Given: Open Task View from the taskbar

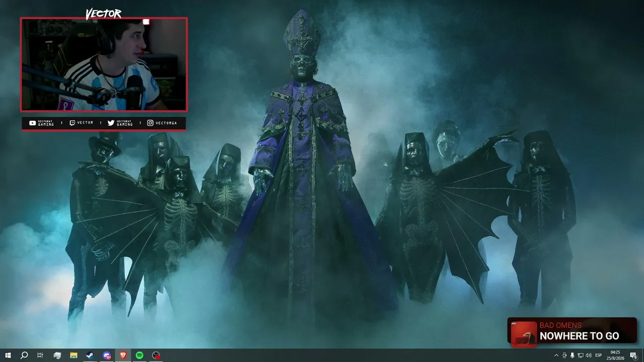Looking at the screenshot, I should point(40,355).
